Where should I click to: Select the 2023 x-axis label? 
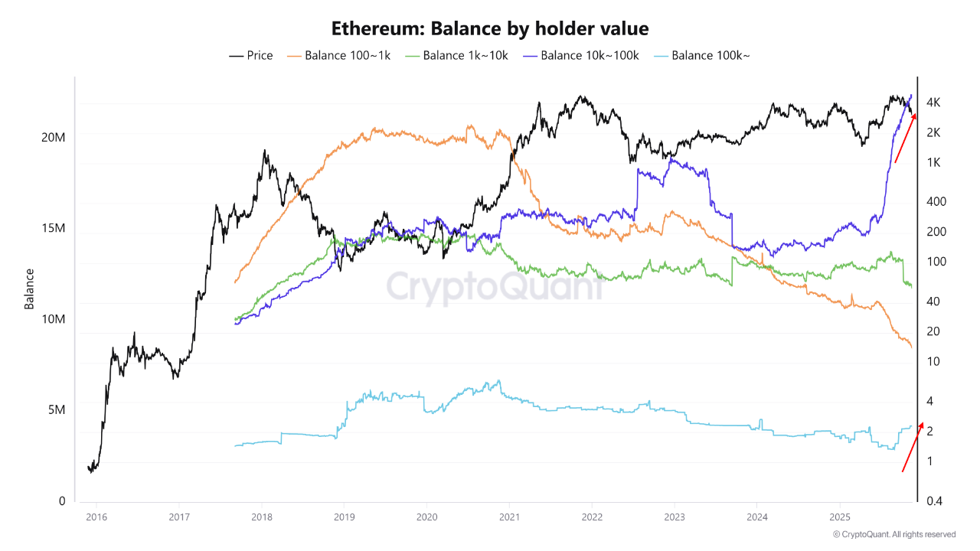[674, 517]
